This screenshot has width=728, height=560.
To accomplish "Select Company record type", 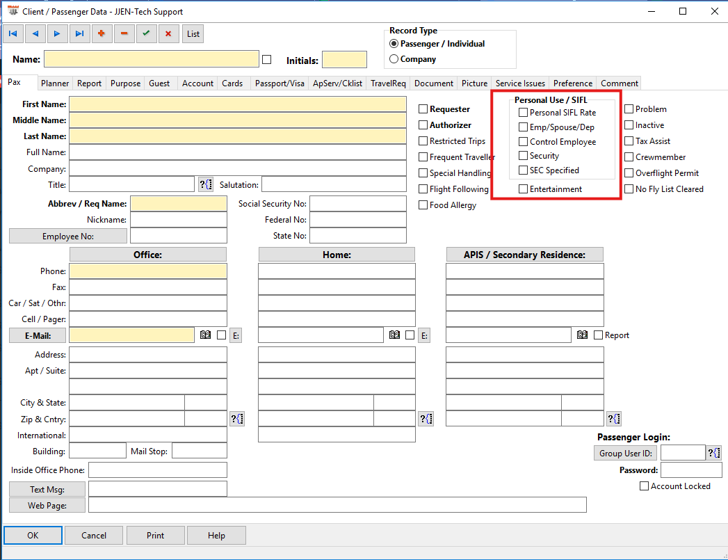I will 394,59.
